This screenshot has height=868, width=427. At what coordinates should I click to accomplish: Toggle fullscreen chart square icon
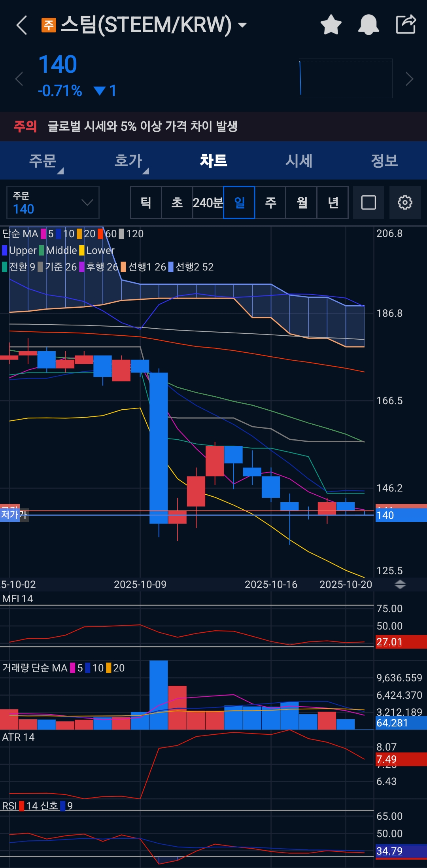368,202
